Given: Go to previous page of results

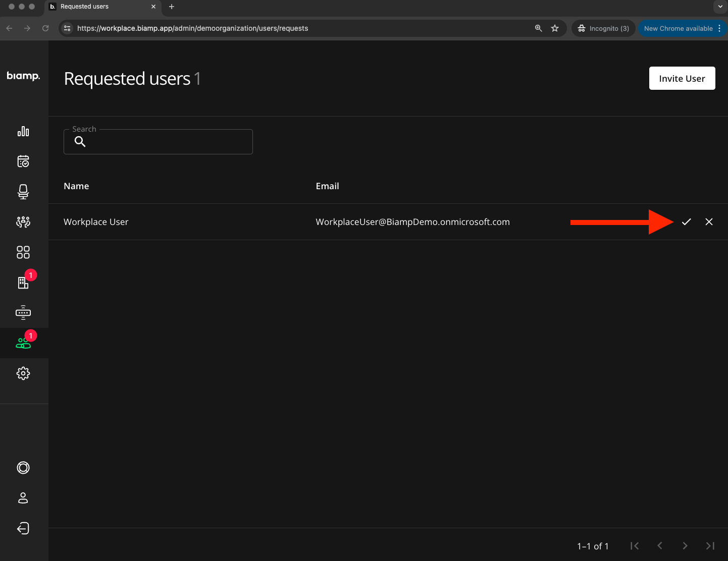Looking at the screenshot, I should (660, 546).
